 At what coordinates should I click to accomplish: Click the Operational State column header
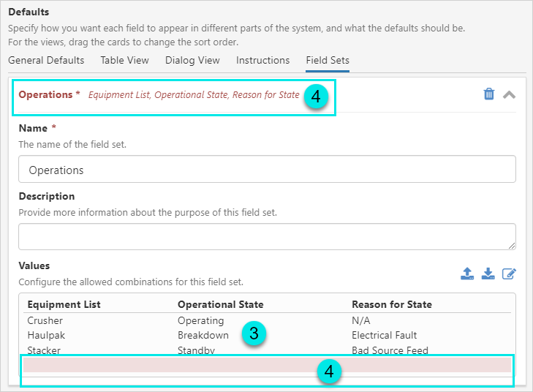click(220, 304)
